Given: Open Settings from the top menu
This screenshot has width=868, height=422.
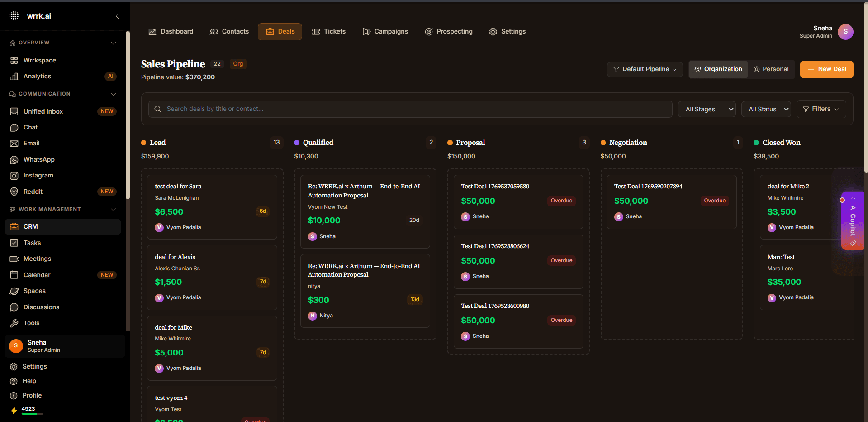Looking at the screenshot, I should pyautogui.click(x=507, y=31).
